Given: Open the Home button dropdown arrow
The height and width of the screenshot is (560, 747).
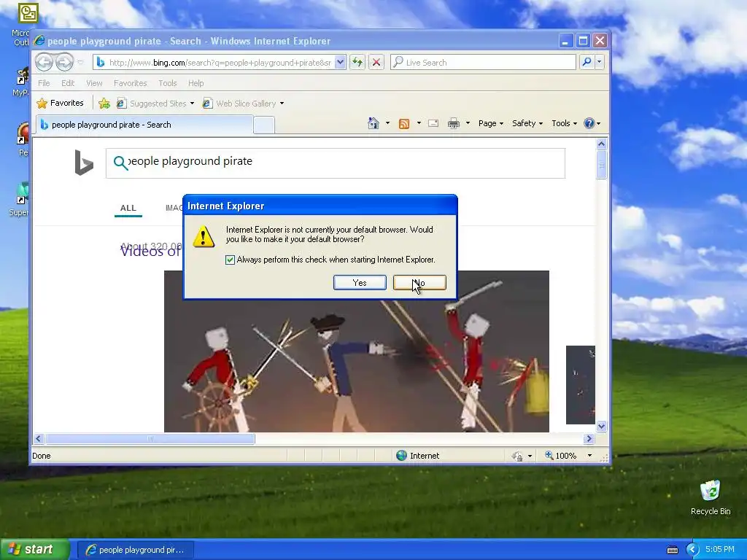Looking at the screenshot, I should coord(387,123).
